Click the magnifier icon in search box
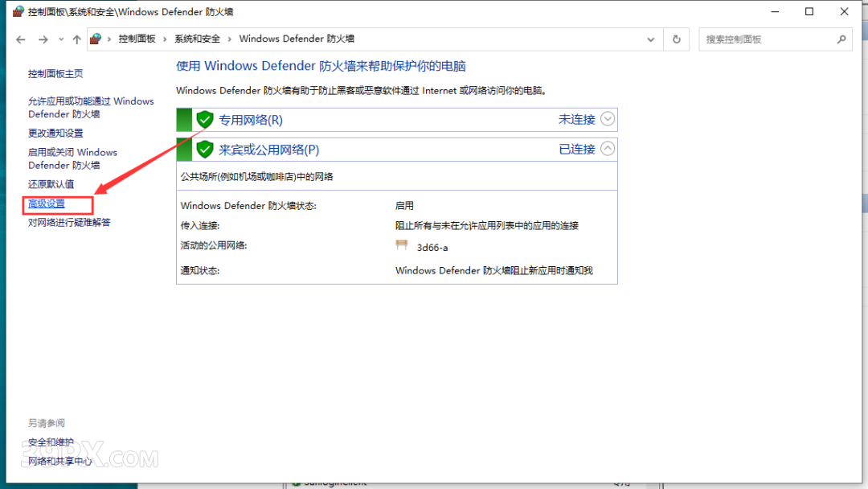The height and width of the screenshot is (489, 868). (x=841, y=39)
